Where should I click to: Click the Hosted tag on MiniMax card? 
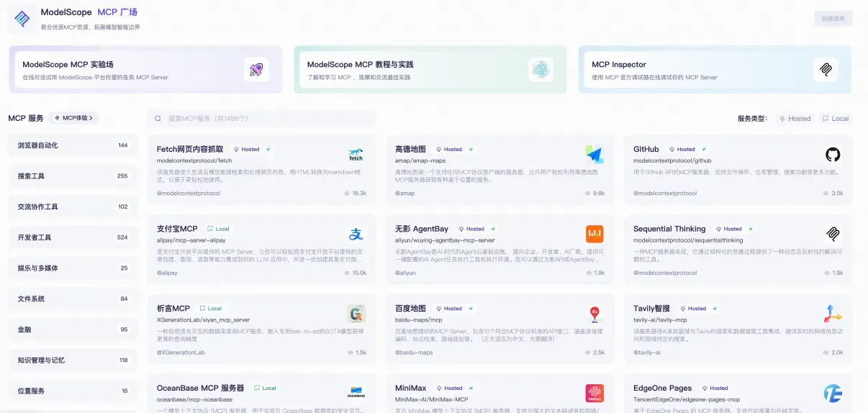point(449,388)
